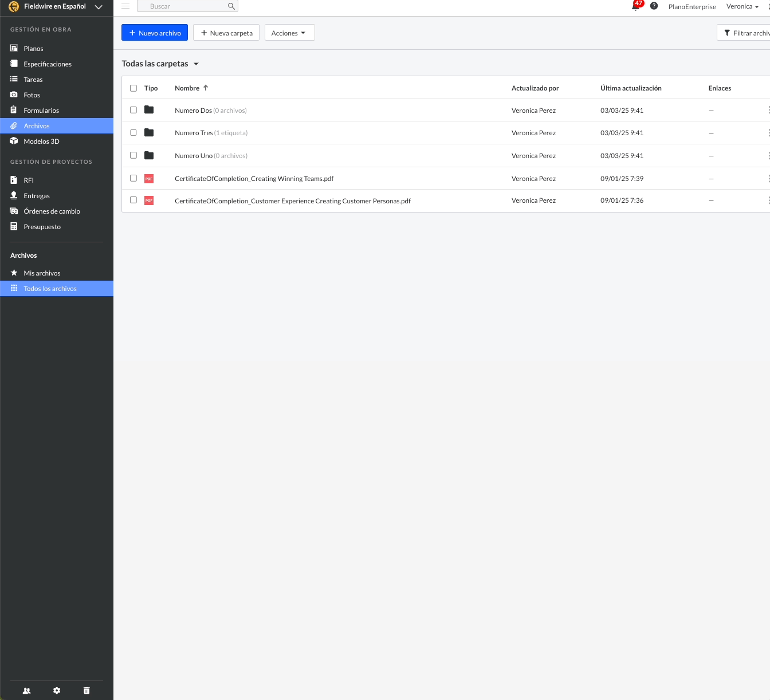Click the search magnifier icon
The width and height of the screenshot is (770, 700).
(231, 6)
